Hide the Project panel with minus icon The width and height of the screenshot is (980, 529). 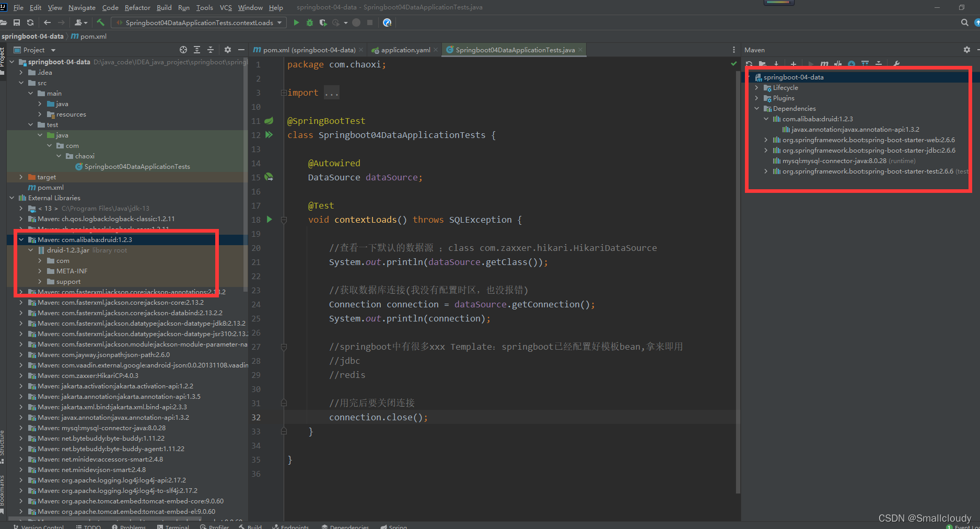click(x=241, y=50)
